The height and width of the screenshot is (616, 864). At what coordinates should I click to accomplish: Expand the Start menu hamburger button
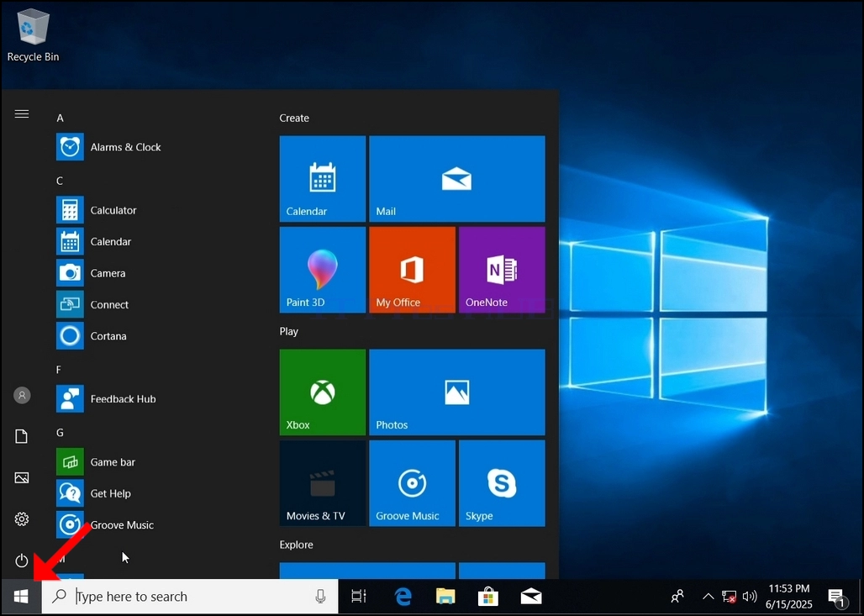22,114
